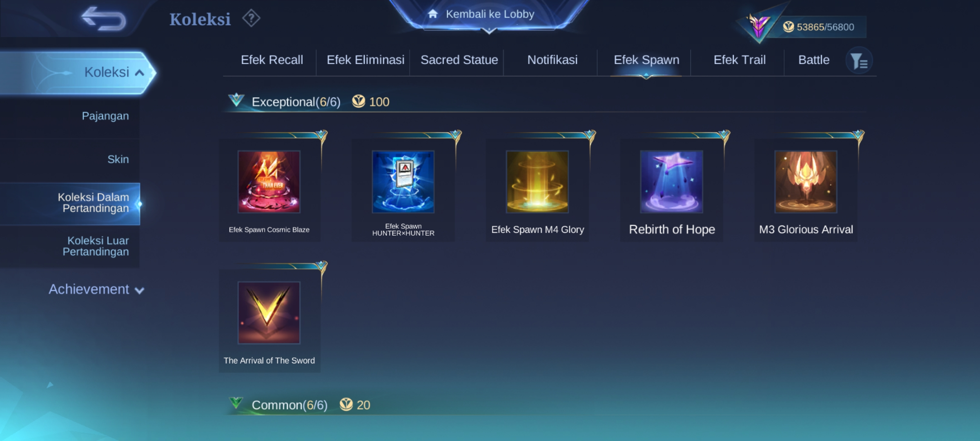Viewport: 980px width, 441px height.
Task: Open the filter list icon beside Battle
Action: coord(859,61)
